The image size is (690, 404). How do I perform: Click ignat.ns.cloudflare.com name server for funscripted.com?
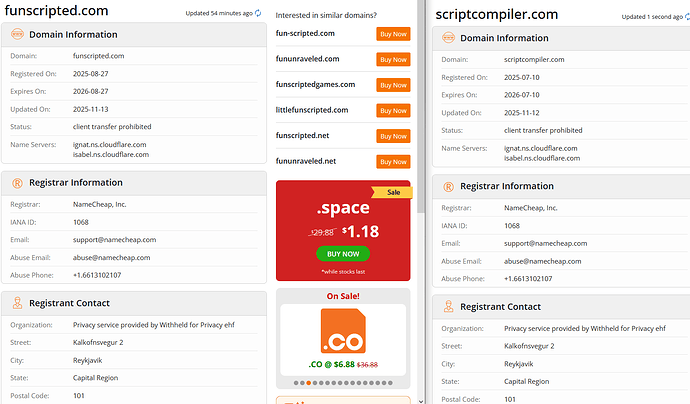pyautogui.click(x=110, y=144)
